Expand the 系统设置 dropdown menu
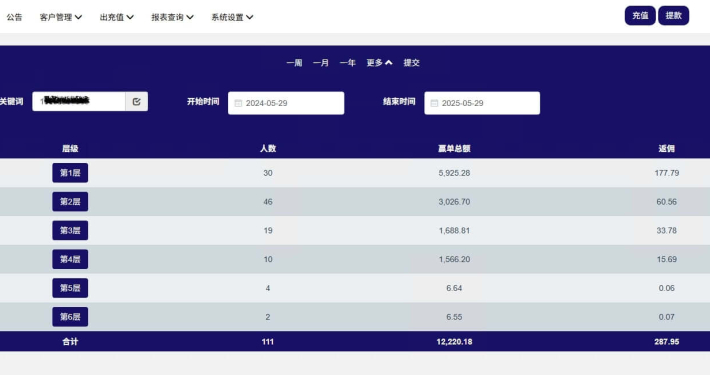Screen dimensions: 710x375 232,17
